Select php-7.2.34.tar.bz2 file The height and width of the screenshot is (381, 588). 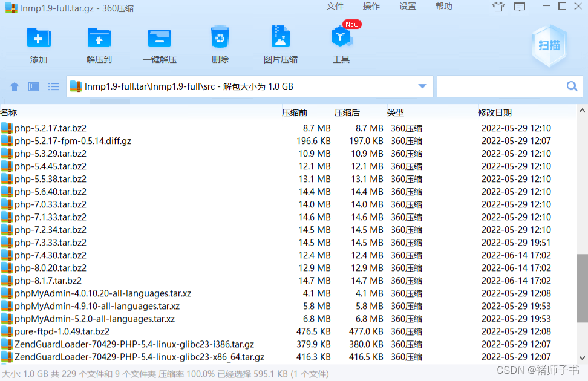[x=50, y=230]
